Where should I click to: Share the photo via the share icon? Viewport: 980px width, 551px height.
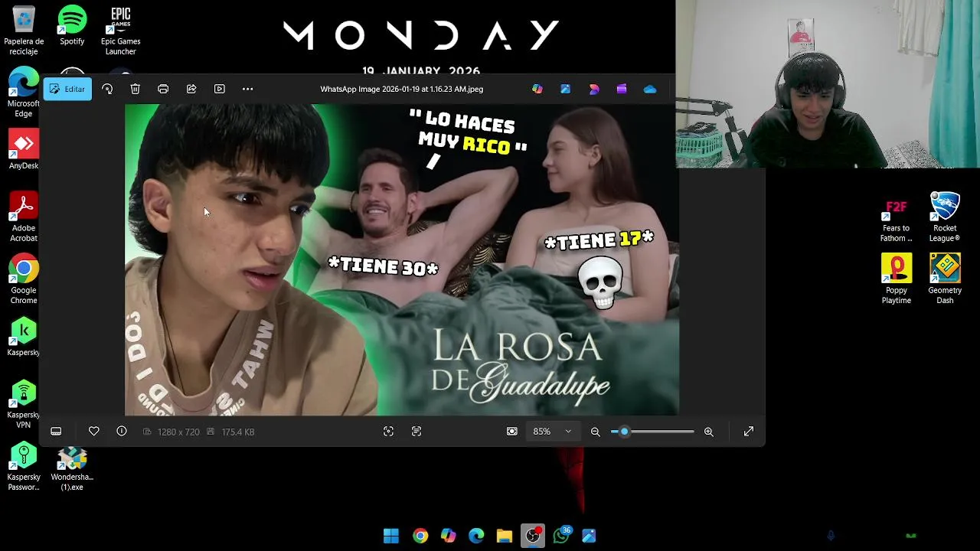(x=191, y=89)
